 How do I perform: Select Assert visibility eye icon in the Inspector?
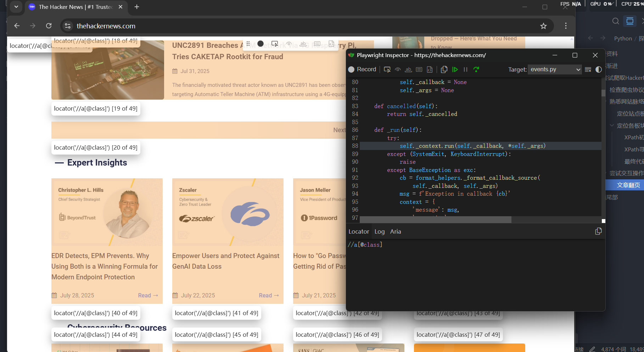[x=398, y=69]
